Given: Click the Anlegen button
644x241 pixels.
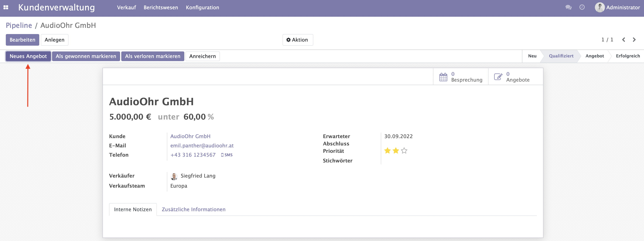Looking at the screenshot, I should click(55, 40).
